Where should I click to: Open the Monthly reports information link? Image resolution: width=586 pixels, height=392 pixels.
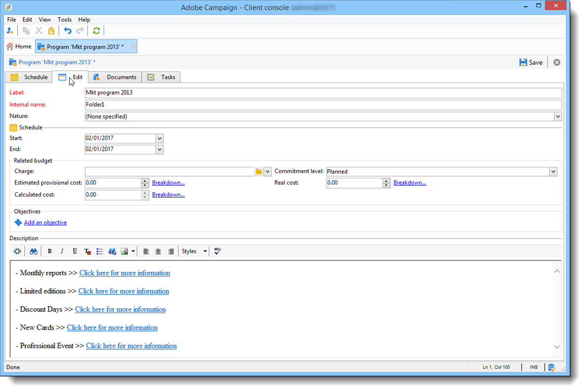click(124, 273)
